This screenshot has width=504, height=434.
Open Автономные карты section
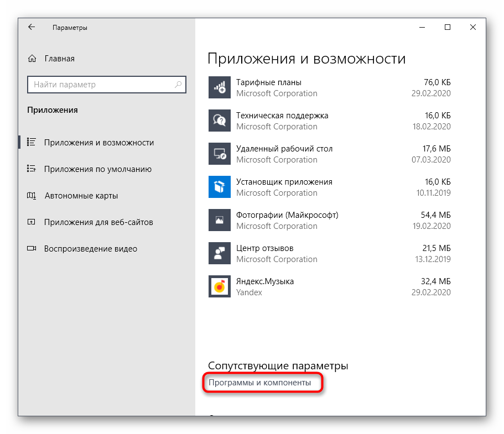81,196
